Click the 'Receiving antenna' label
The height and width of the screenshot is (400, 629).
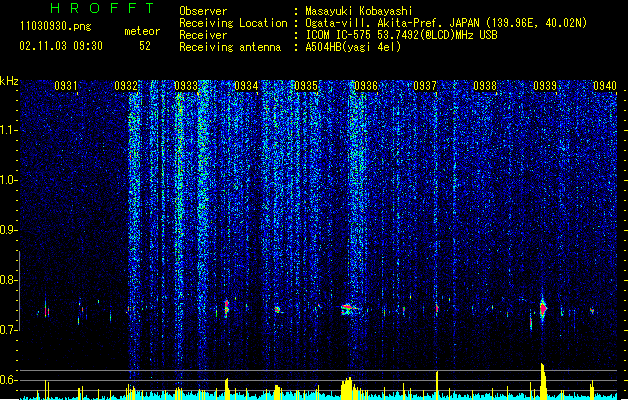230,47
